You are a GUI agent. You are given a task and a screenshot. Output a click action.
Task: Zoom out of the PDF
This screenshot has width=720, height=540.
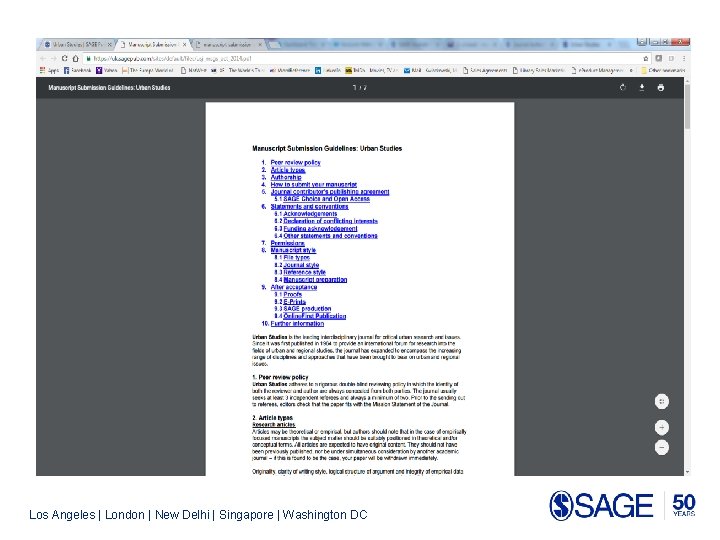tap(662, 447)
